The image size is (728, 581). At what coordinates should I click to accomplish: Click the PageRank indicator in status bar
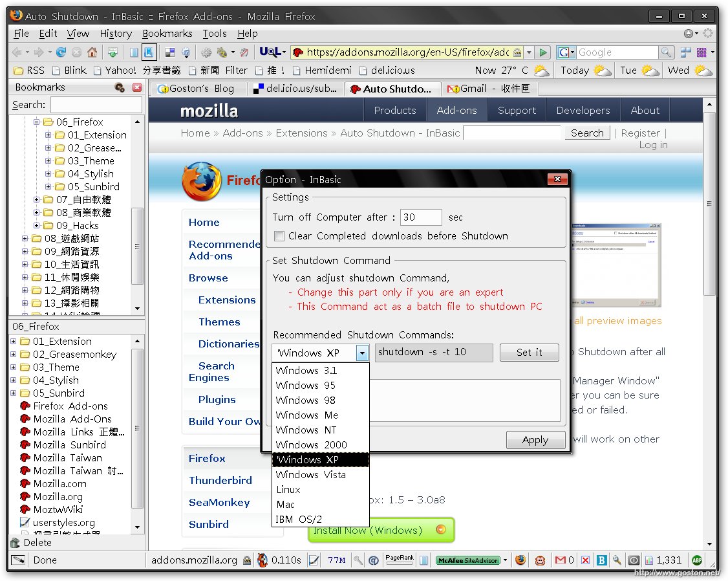(400, 560)
